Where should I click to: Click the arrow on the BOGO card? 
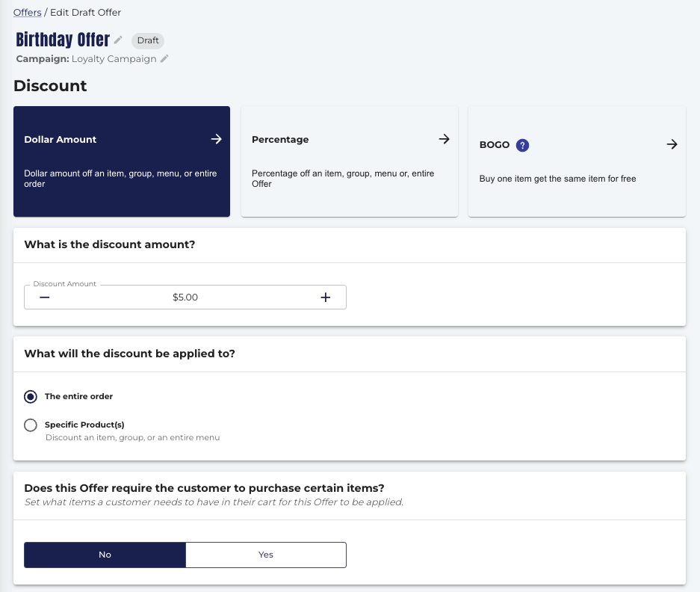coord(672,144)
